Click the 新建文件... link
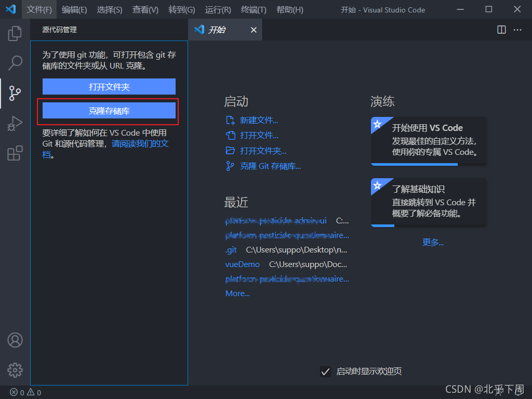The width and height of the screenshot is (532, 399). (259, 120)
